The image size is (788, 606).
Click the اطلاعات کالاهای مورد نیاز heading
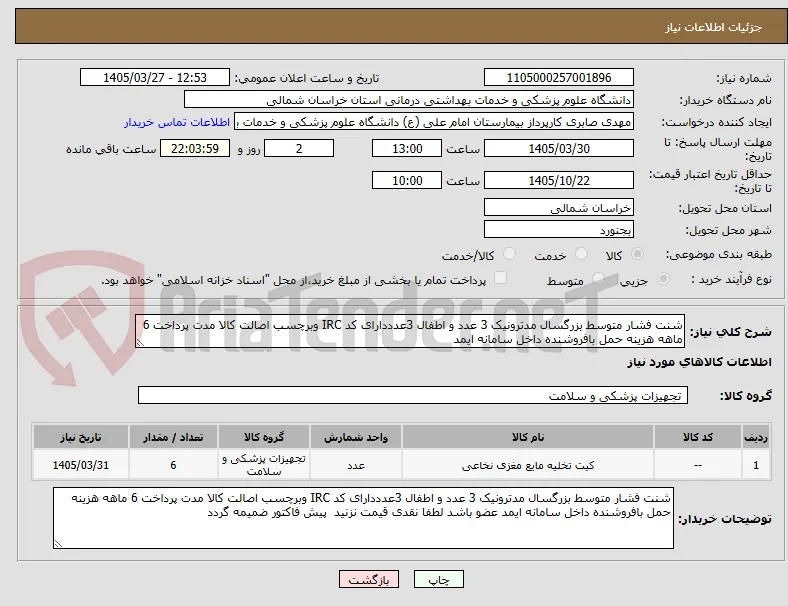point(699,362)
